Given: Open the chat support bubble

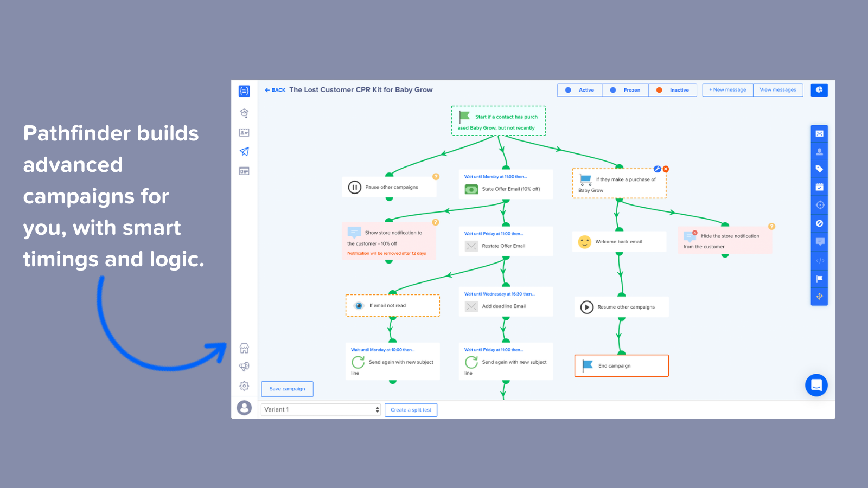Looking at the screenshot, I should (816, 385).
